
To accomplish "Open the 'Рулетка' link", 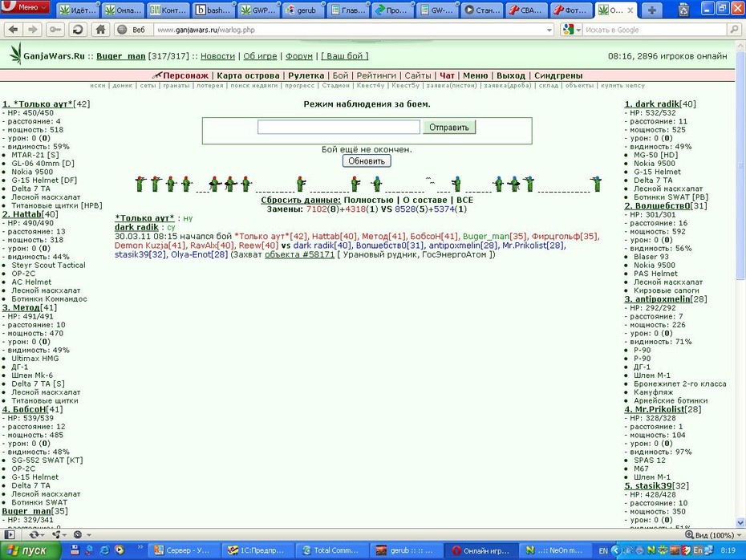I will point(306,75).
